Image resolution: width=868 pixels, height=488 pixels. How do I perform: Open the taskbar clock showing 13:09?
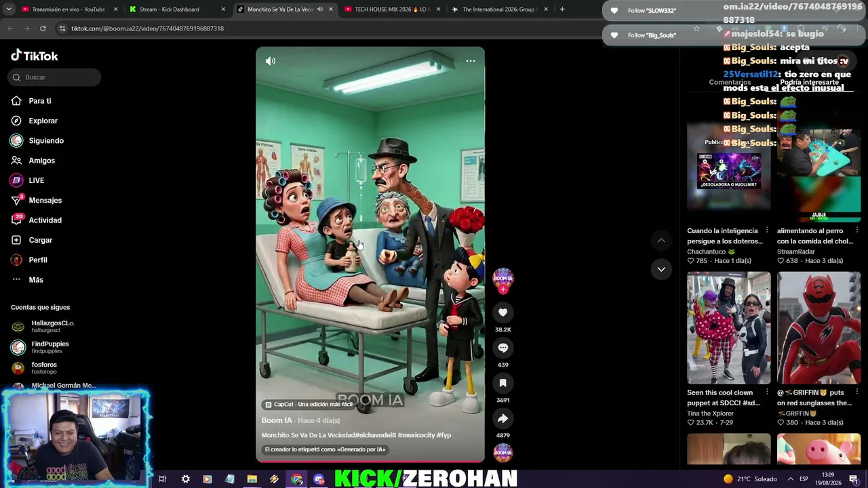coord(829,479)
